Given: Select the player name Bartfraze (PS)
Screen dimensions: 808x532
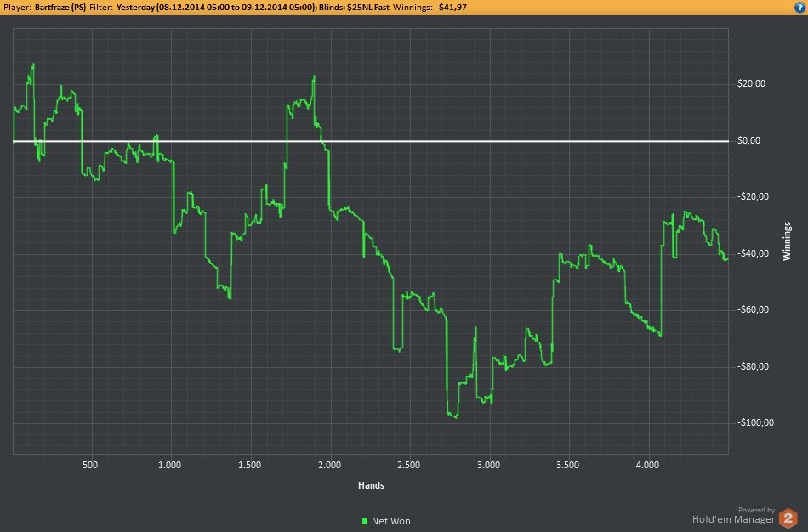Looking at the screenshot, I should (60, 8).
